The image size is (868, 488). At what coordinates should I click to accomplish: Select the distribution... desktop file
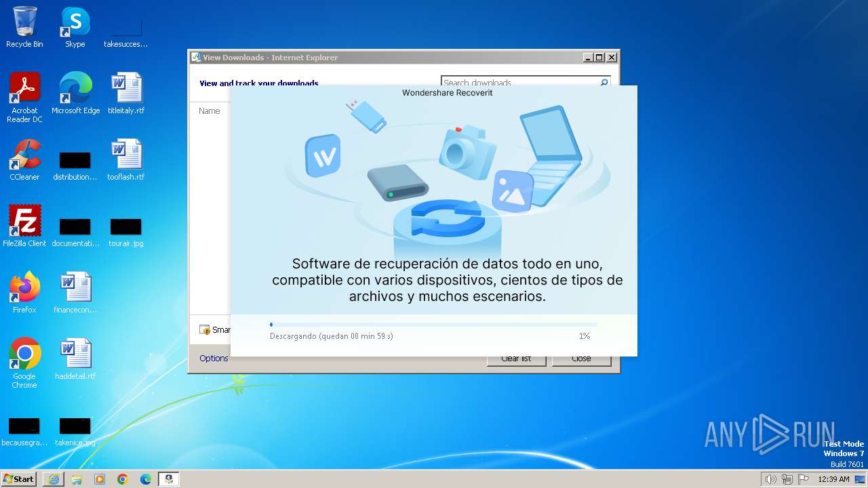tap(75, 167)
